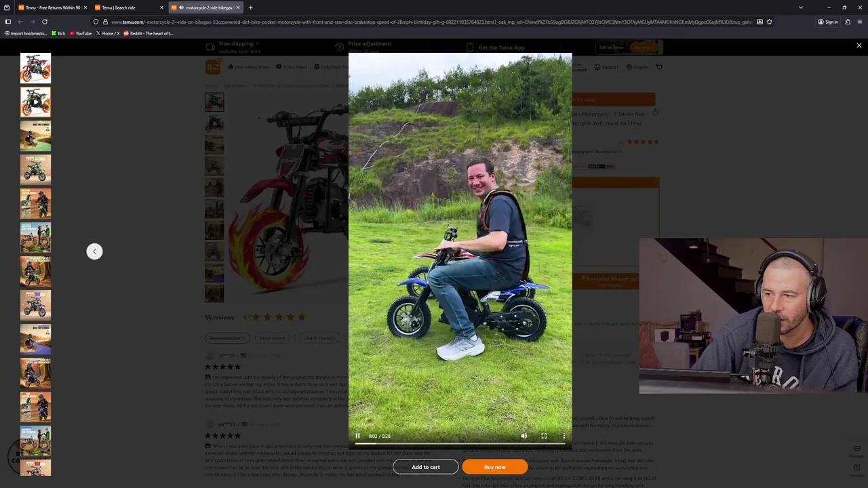The height and width of the screenshot is (488, 868).
Task: Select the third thumbnail in the left strip
Action: click(35, 136)
